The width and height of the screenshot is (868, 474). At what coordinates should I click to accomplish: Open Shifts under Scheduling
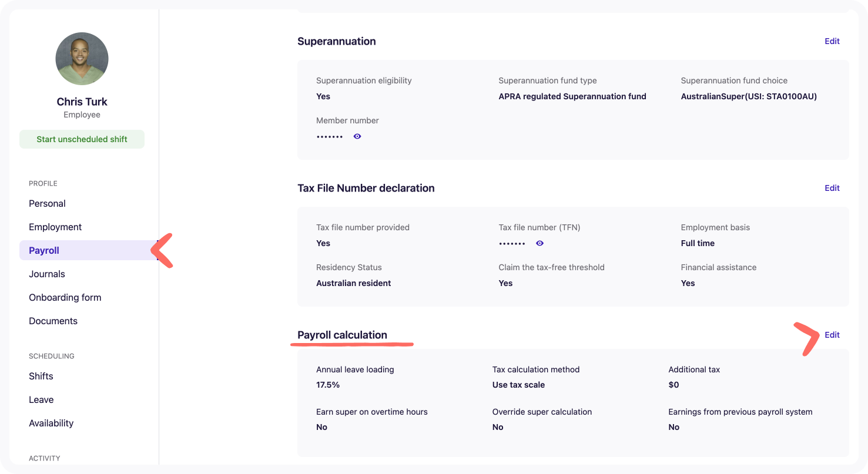(41, 376)
